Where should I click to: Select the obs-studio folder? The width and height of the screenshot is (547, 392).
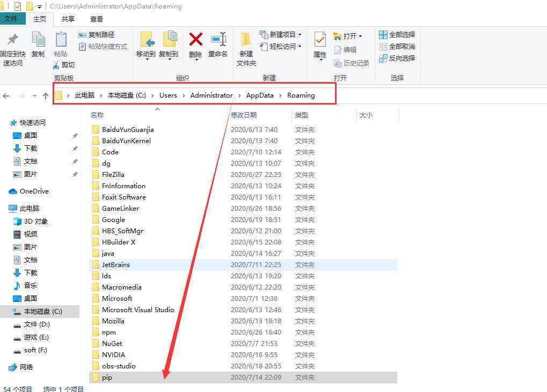point(114,366)
